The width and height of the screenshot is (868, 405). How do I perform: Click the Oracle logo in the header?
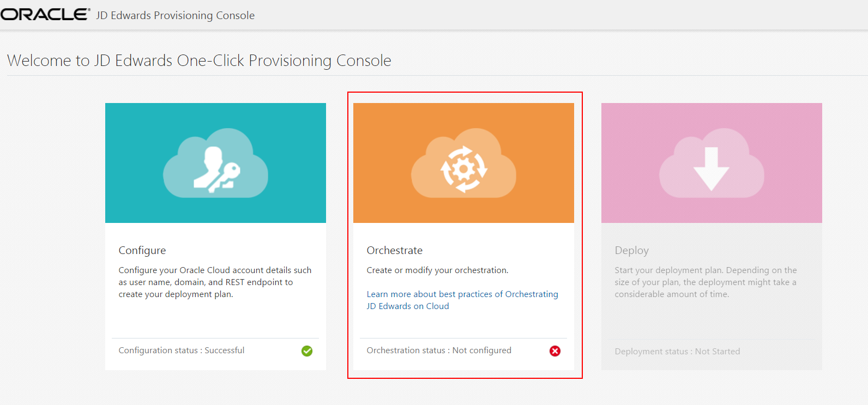tap(45, 15)
